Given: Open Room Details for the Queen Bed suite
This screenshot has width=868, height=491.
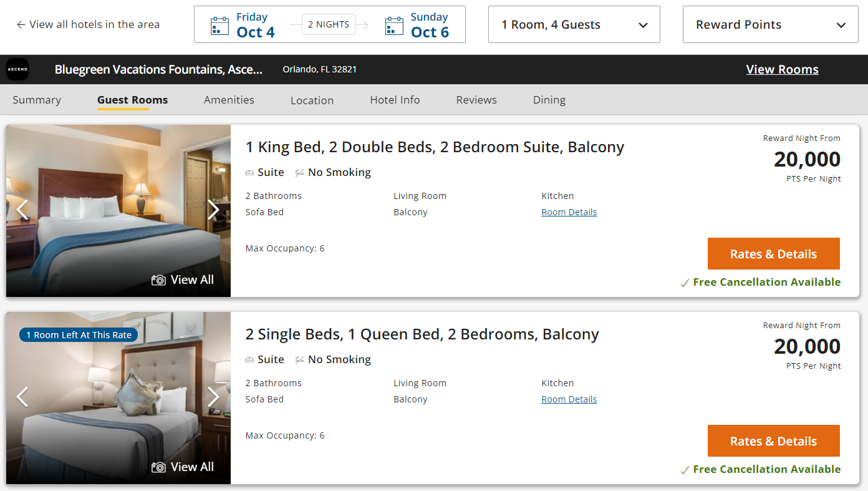Looking at the screenshot, I should click(569, 399).
